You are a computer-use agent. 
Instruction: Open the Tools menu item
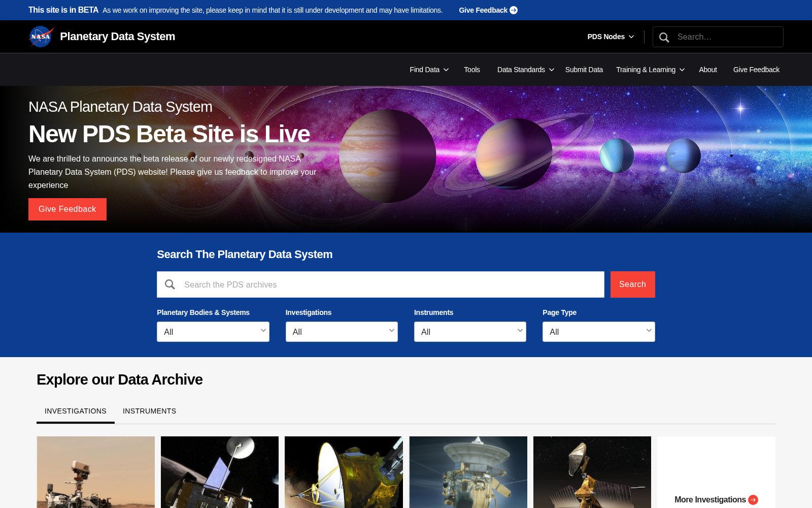click(x=472, y=70)
